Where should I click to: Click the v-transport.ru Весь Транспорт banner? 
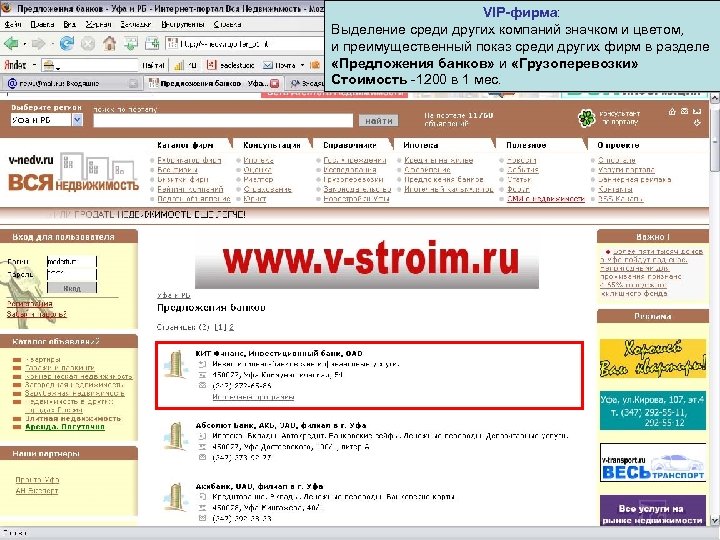[x=652, y=462]
